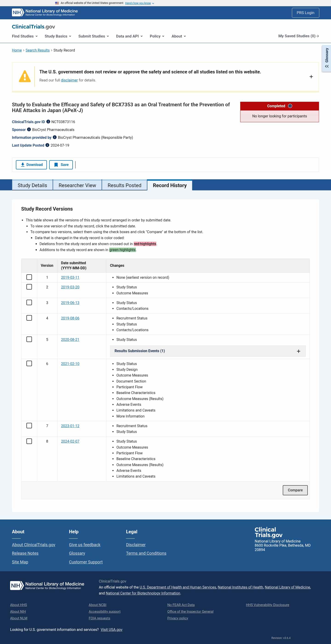
Task: Click the info icon beside Sponsor
Action: click(x=29, y=130)
